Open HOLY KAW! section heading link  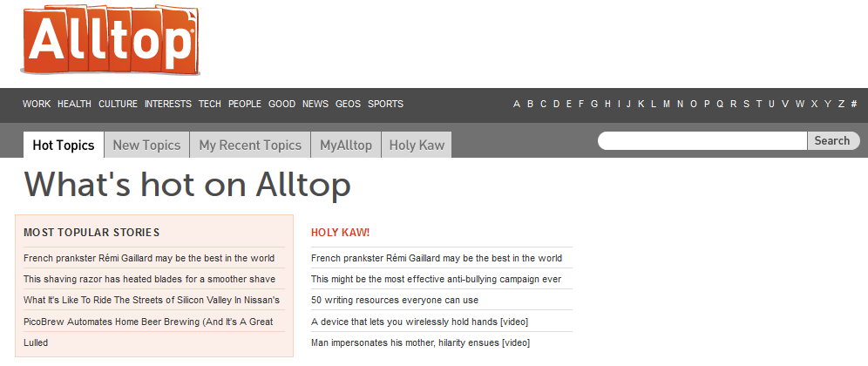click(341, 233)
